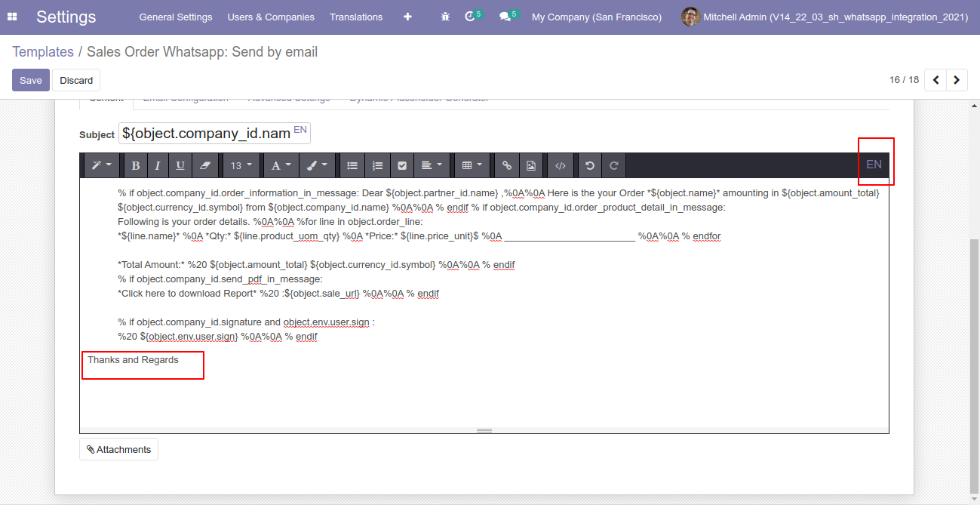Click the 'Thanks and Regards' text
980x505 pixels.
tap(133, 360)
